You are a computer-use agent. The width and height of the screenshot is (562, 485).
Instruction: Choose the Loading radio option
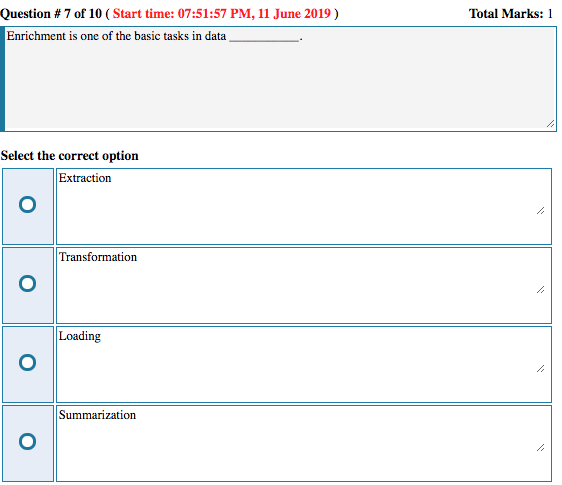tap(27, 362)
